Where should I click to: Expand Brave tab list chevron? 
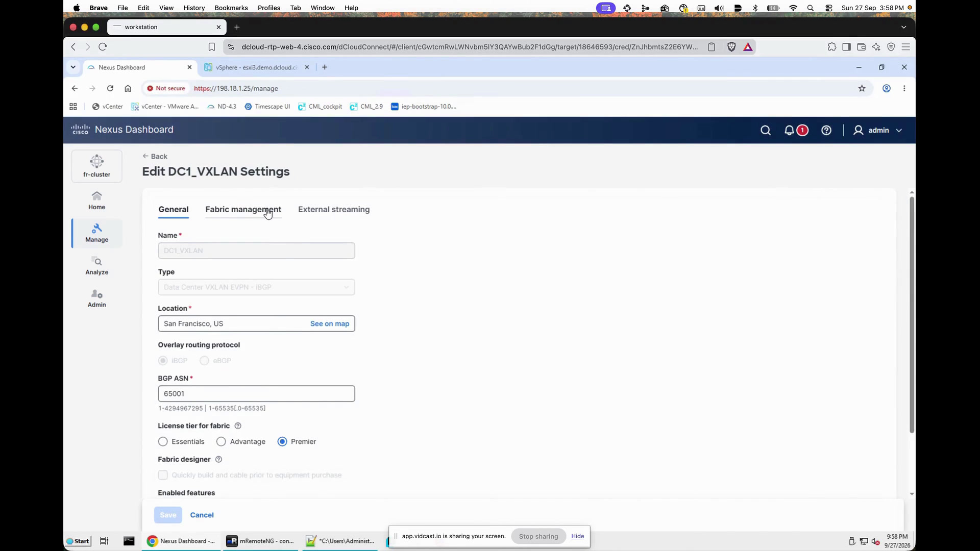pos(903,27)
